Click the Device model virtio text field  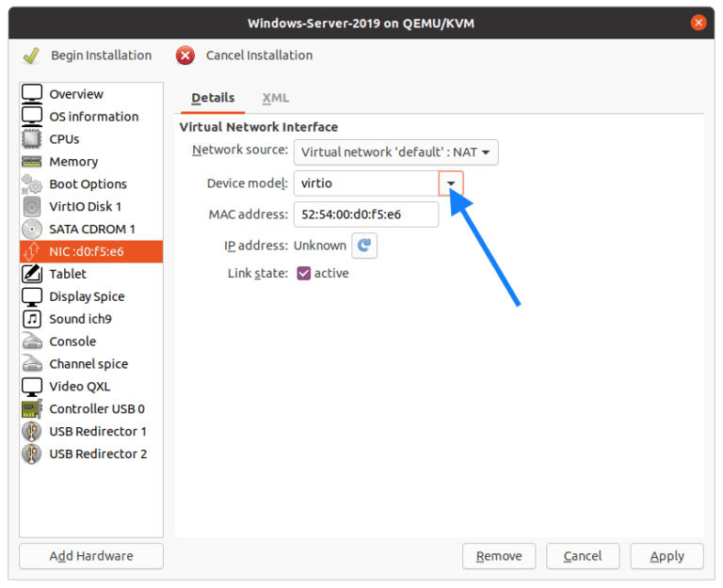pyautogui.click(x=366, y=183)
